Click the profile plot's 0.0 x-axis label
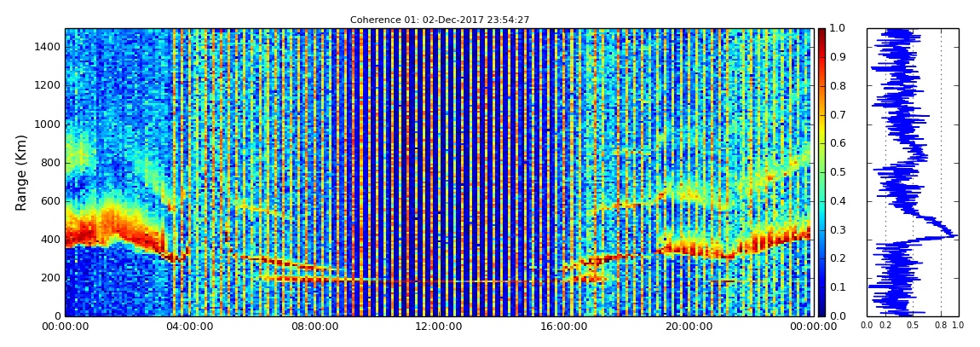 (x=867, y=326)
